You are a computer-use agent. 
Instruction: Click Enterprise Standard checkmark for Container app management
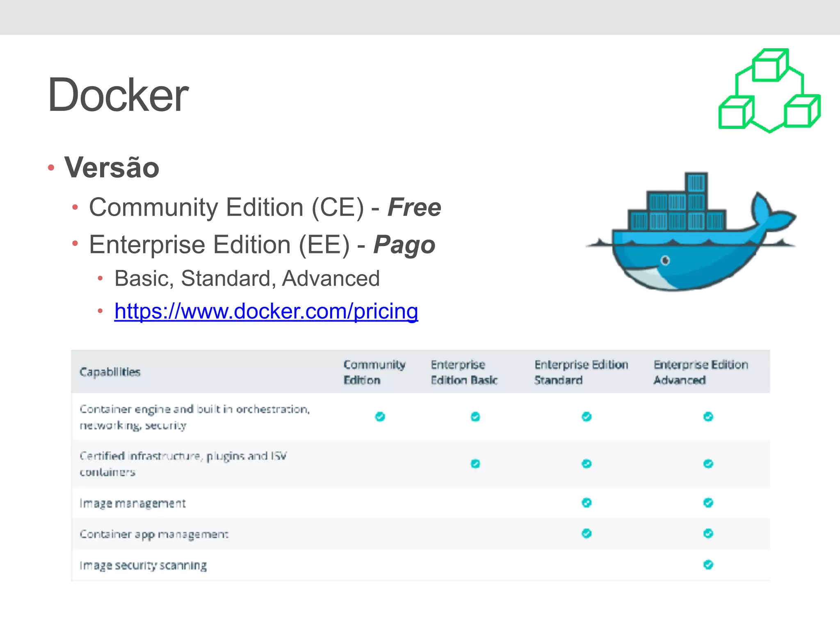coord(587,534)
